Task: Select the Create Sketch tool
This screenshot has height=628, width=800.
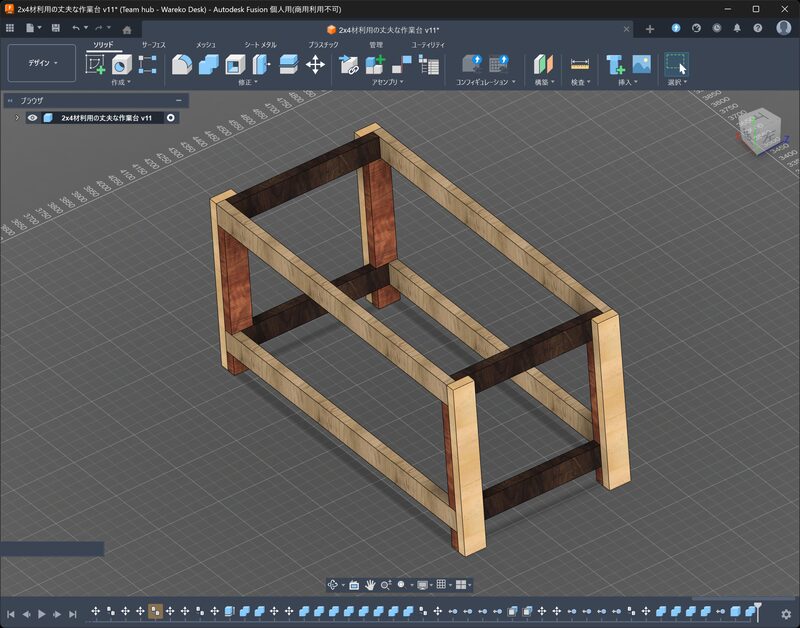Action: tap(96, 65)
